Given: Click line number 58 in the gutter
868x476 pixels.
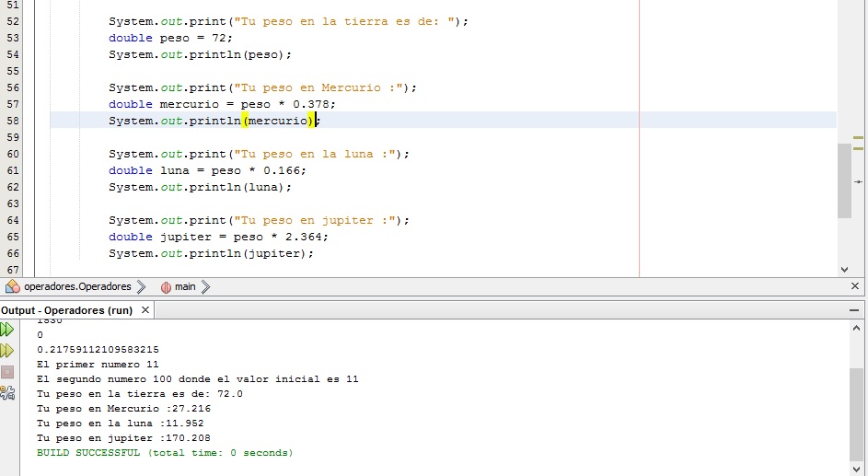Looking at the screenshot, I should point(13,121).
